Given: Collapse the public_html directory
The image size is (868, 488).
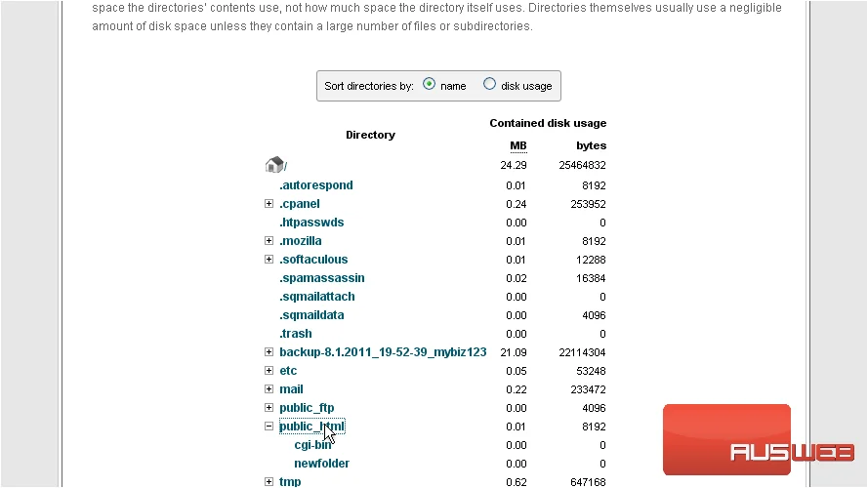Looking at the screenshot, I should 269,427.
